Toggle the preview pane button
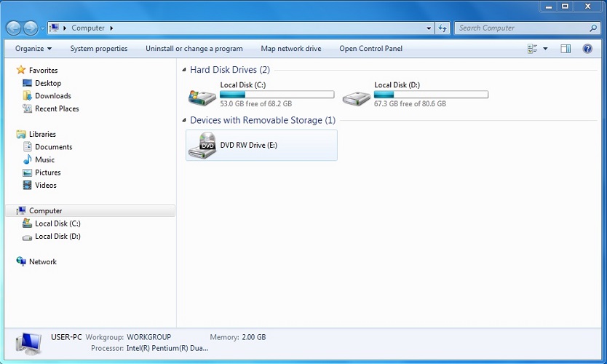607x364 pixels. [566, 48]
